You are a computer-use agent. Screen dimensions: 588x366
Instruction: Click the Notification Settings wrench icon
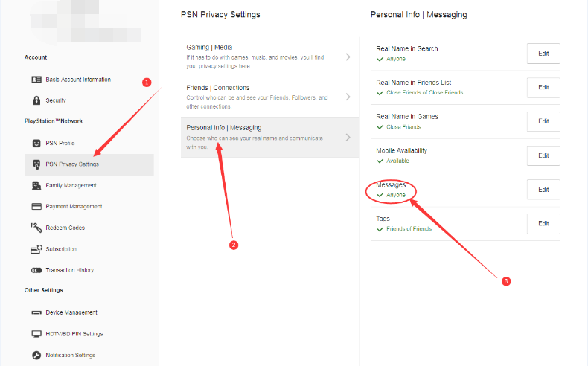point(36,355)
